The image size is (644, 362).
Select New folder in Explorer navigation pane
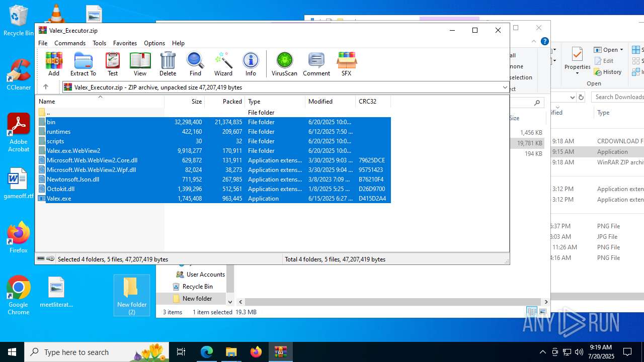click(x=192, y=299)
